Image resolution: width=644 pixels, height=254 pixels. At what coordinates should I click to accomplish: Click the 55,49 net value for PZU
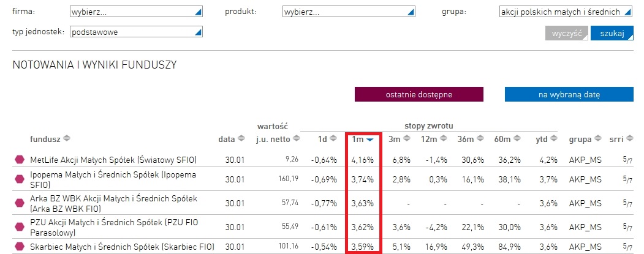[290, 226]
